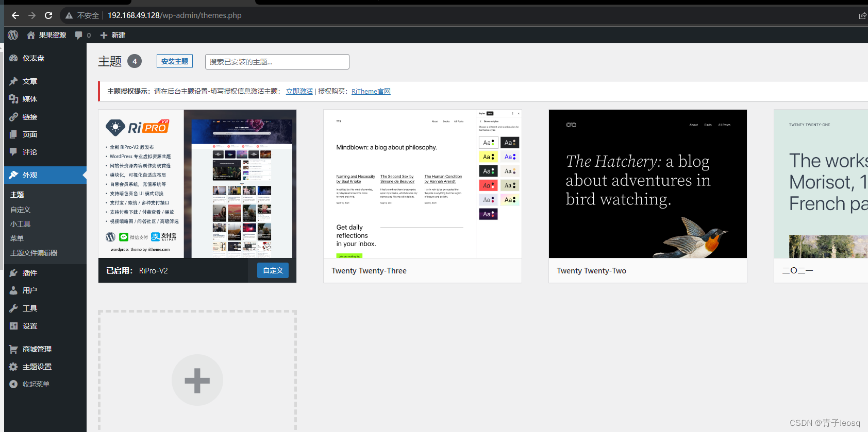Click the 立即激活 link

(299, 91)
